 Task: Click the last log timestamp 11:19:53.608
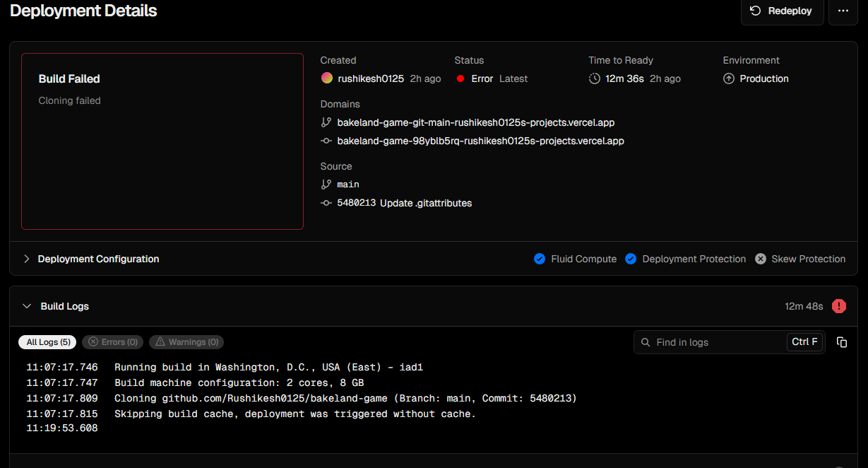(x=62, y=428)
